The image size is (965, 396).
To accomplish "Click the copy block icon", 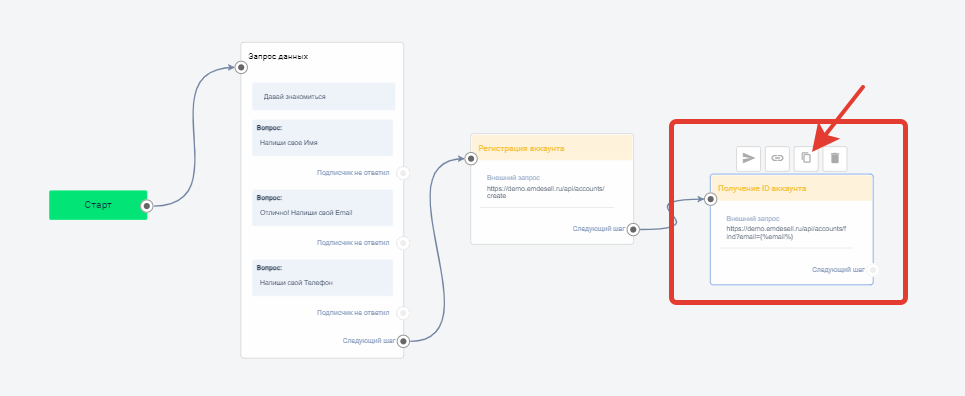I will pyautogui.click(x=806, y=158).
